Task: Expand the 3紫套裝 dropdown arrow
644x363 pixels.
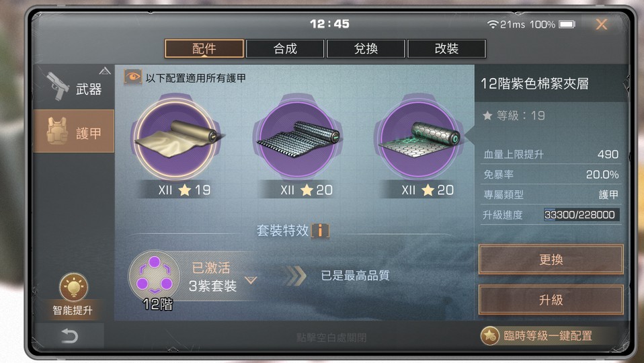Action: click(x=251, y=280)
